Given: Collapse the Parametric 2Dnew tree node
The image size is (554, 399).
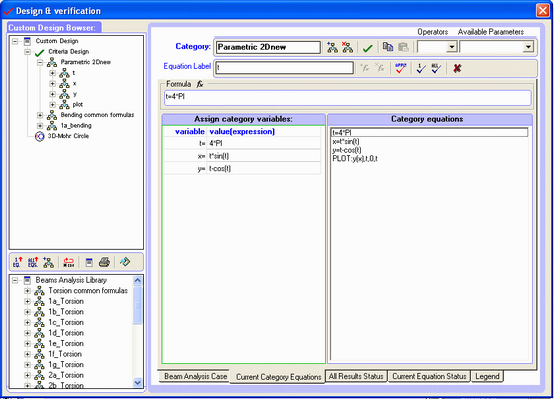Looking at the screenshot, I should tap(40, 63).
